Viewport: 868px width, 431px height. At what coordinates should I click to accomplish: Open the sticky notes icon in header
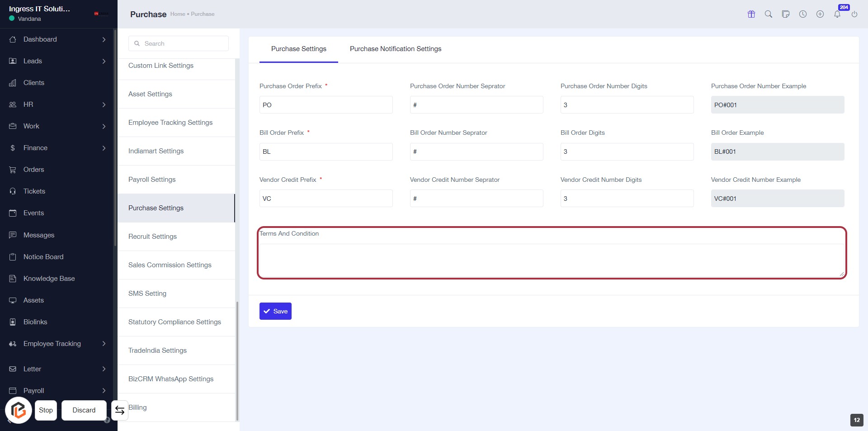786,14
